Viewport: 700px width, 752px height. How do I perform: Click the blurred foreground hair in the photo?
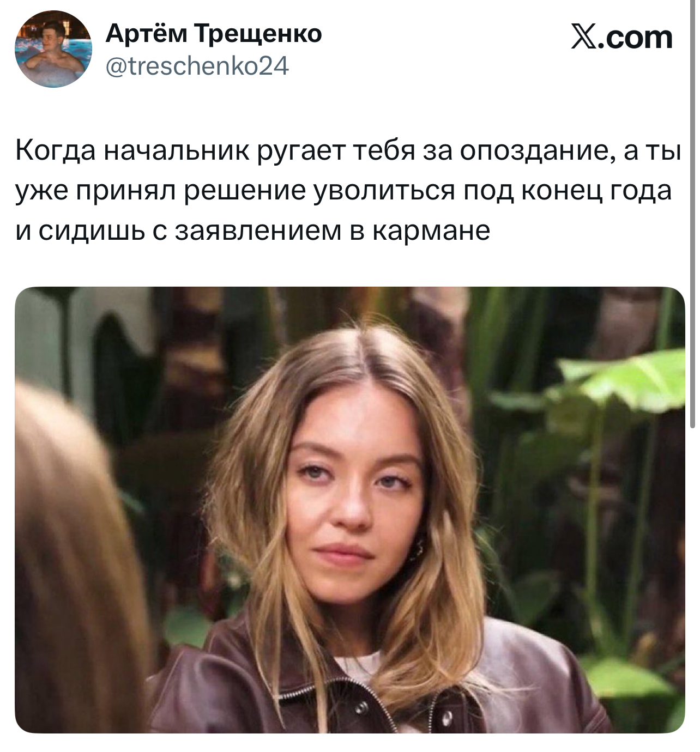coord(71,556)
